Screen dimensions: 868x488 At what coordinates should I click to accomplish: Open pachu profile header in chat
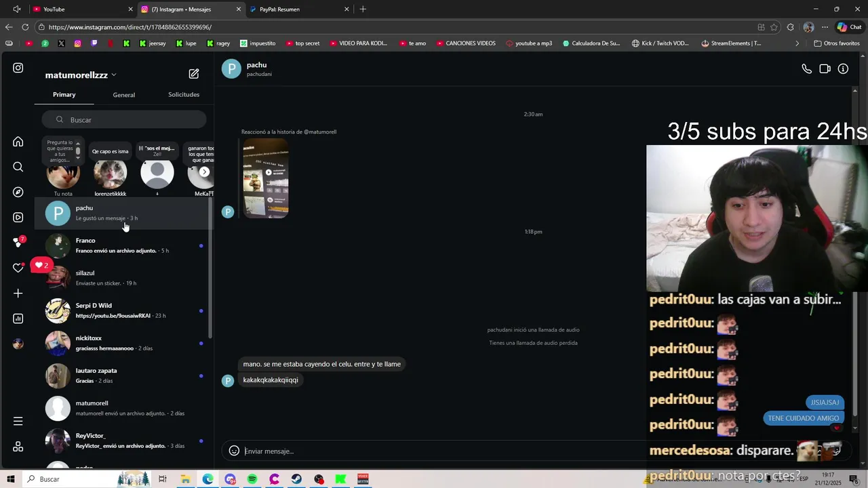248,68
